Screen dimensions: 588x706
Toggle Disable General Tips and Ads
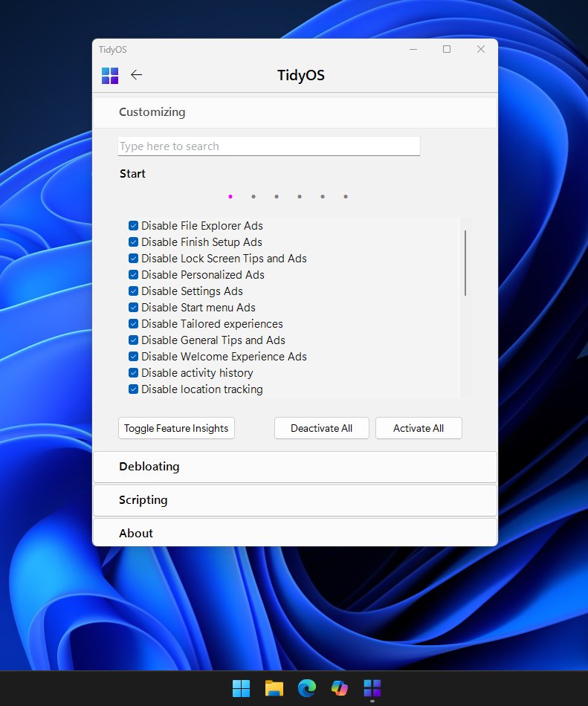(133, 340)
